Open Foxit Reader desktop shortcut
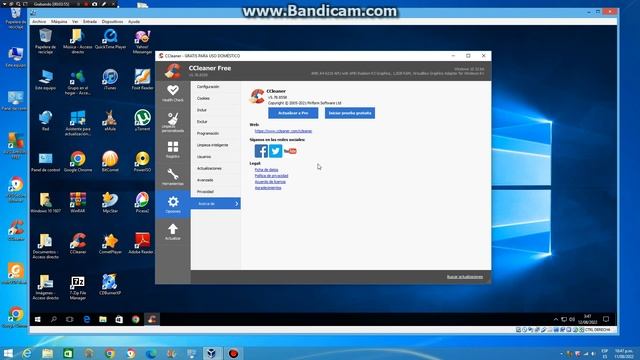 coord(142,80)
